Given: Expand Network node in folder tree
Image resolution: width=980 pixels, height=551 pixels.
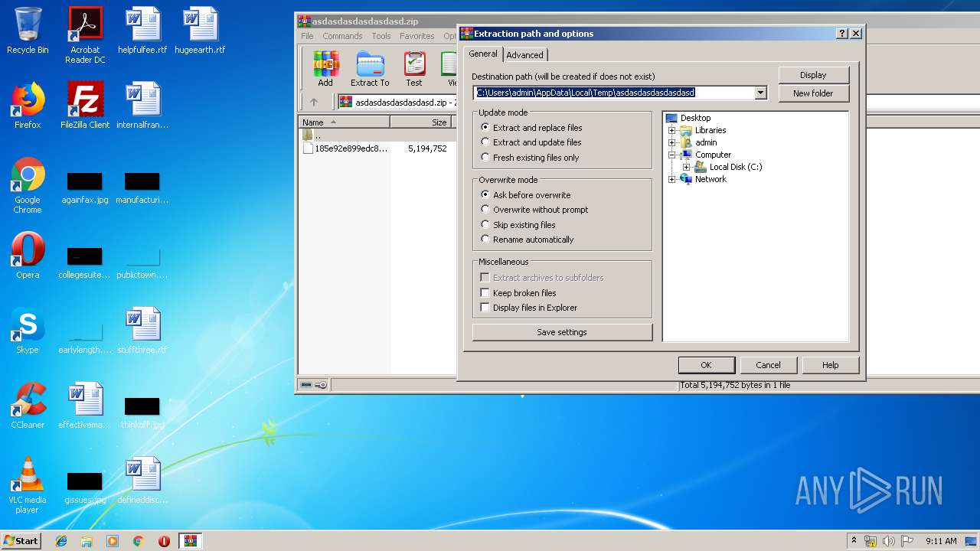Looking at the screenshot, I should tap(672, 179).
